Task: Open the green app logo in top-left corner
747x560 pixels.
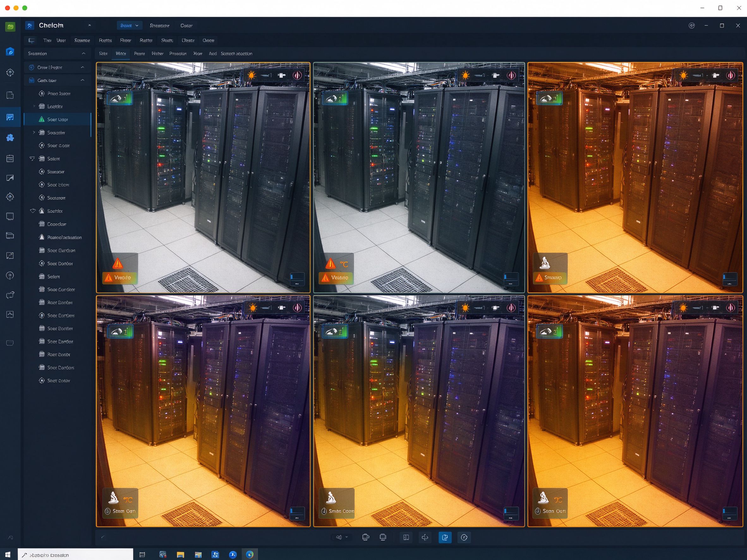Action: point(10,26)
